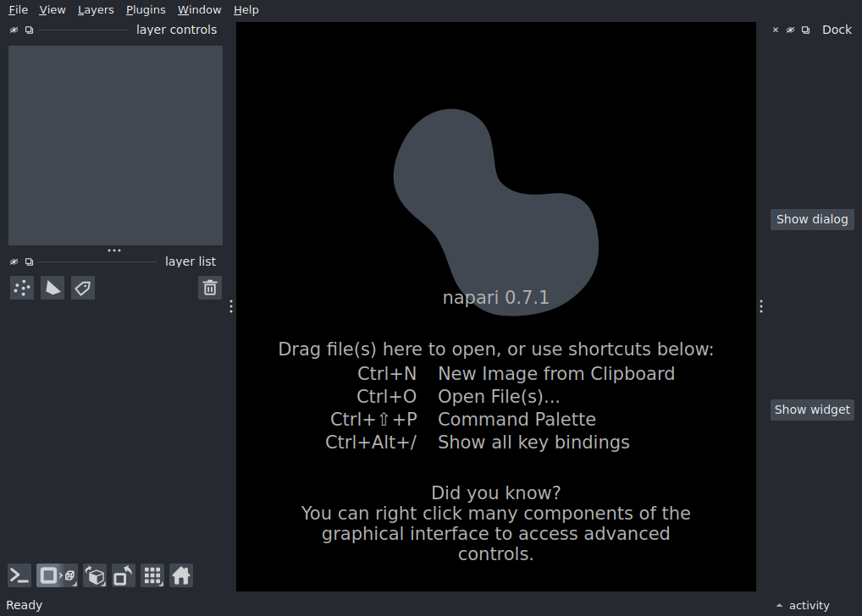Open the console terminal icon
Screen dimensions: 862x616
click(x=19, y=576)
